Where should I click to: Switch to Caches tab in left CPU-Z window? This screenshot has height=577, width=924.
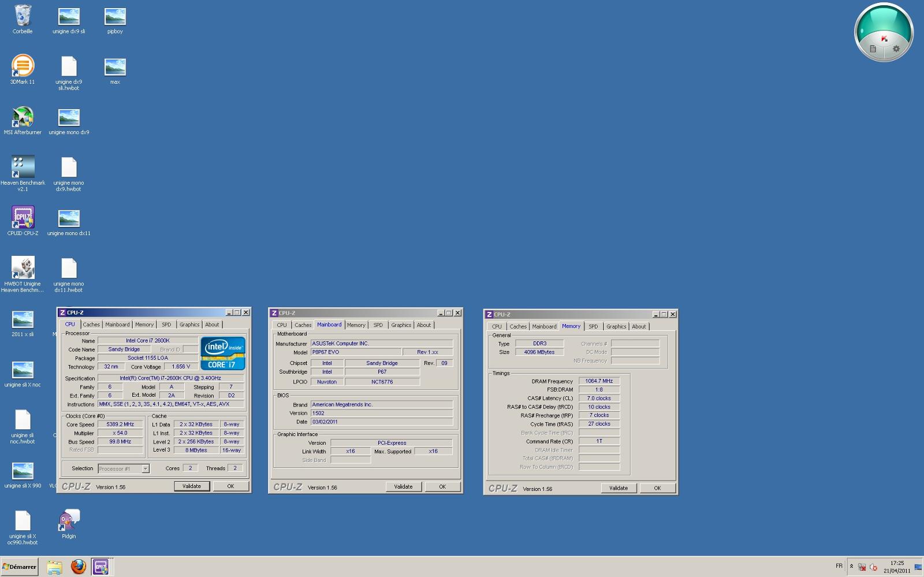click(x=91, y=325)
